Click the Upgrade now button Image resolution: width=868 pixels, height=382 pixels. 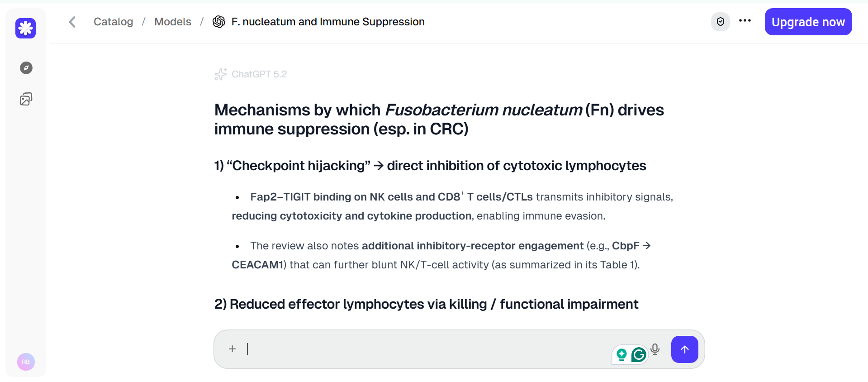coord(808,22)
